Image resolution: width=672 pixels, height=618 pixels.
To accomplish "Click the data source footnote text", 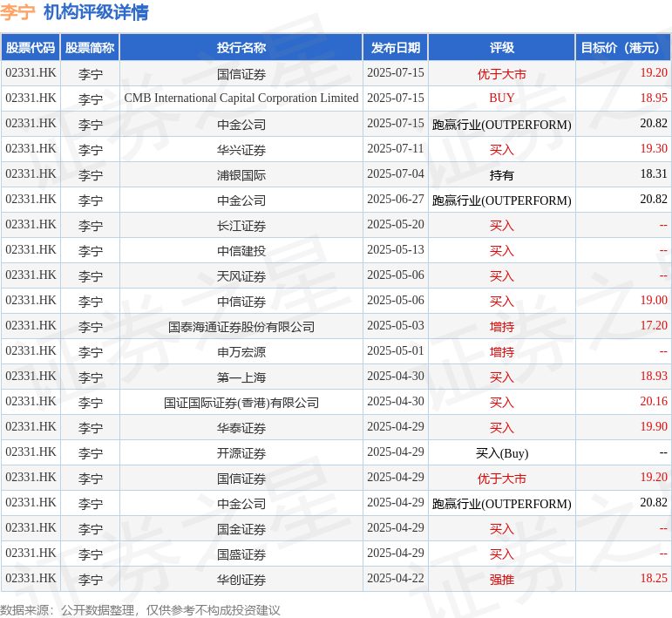I will pyautogui.click(x=139, y=610).
